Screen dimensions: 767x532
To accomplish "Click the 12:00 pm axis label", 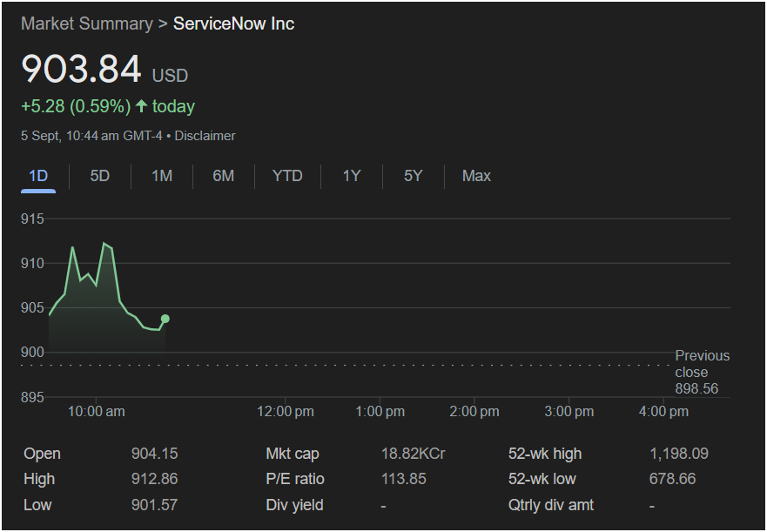I will tap(286, 411).
